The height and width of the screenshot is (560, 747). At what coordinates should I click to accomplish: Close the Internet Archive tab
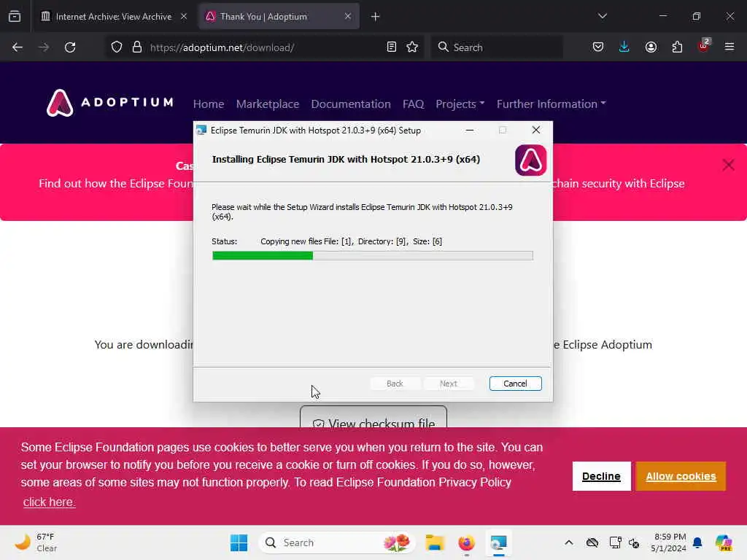click(x=184, y=17)
